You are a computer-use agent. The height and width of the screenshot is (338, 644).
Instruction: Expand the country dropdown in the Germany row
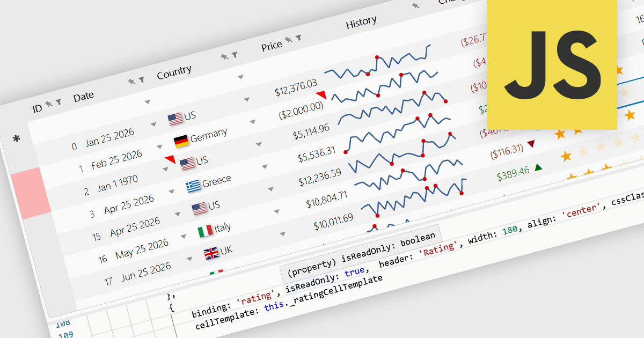258,144
